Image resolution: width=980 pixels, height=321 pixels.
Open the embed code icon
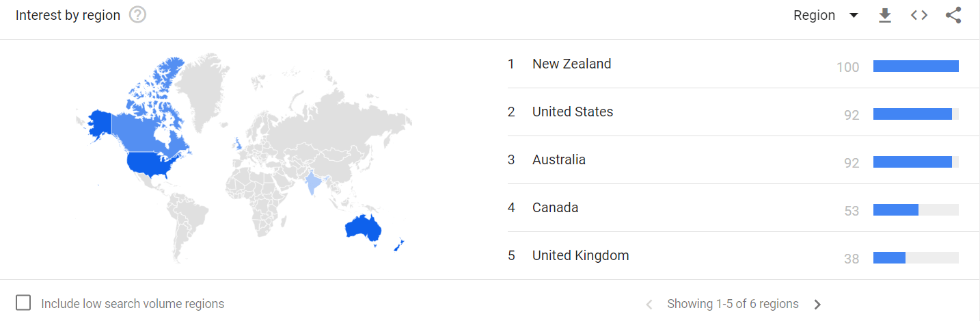[919, 15]
